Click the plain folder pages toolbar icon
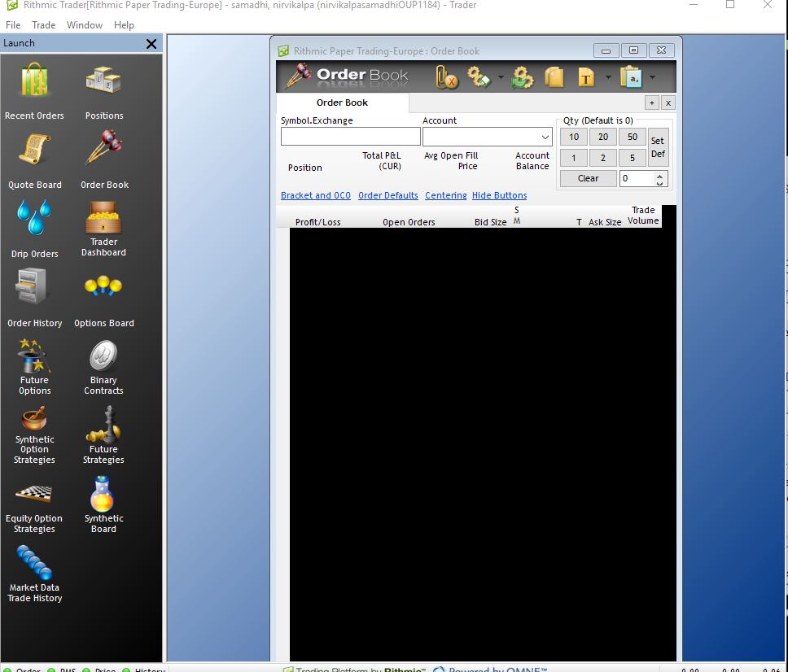 coord(554,77)
